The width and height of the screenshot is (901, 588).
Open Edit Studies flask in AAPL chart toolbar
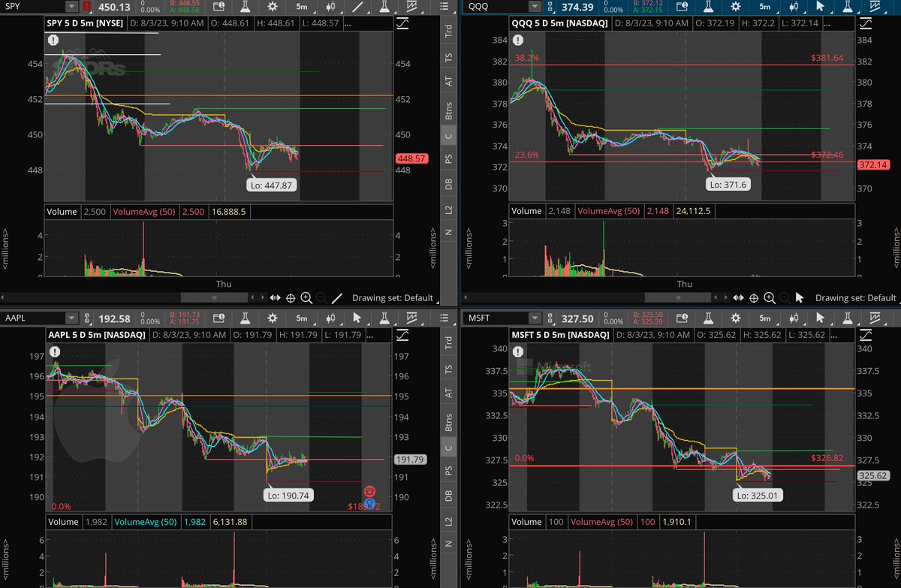pyautogui.click(x=246, y=318)
